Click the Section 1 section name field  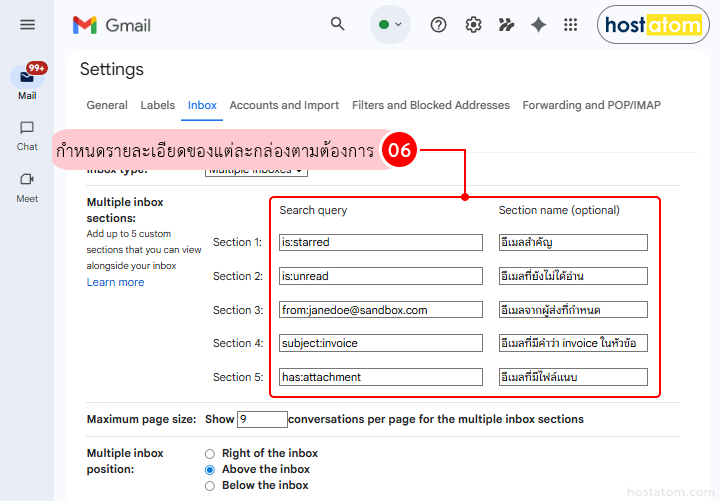(573, 242)
